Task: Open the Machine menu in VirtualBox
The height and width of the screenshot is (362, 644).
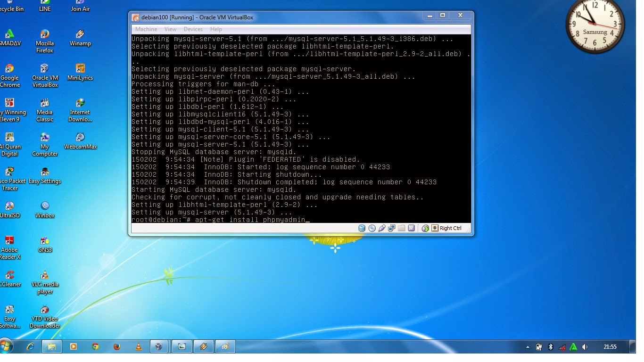Action: click(x=146, y=29)
